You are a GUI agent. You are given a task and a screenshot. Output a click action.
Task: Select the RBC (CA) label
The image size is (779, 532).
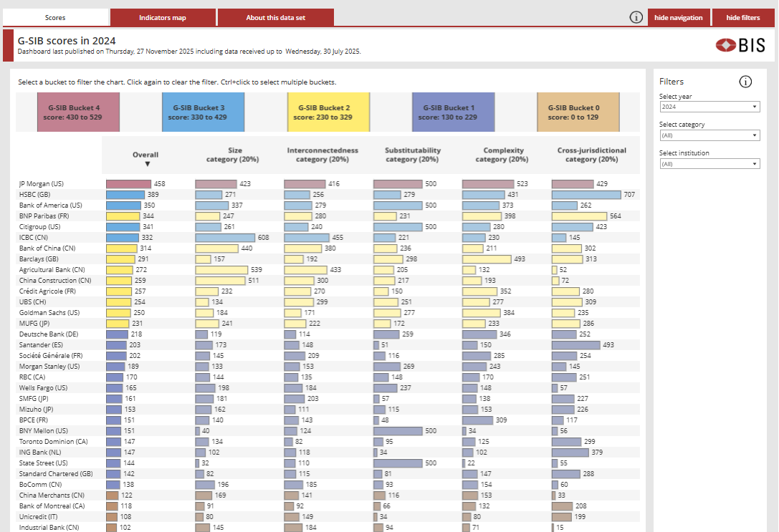pos(32,377)
